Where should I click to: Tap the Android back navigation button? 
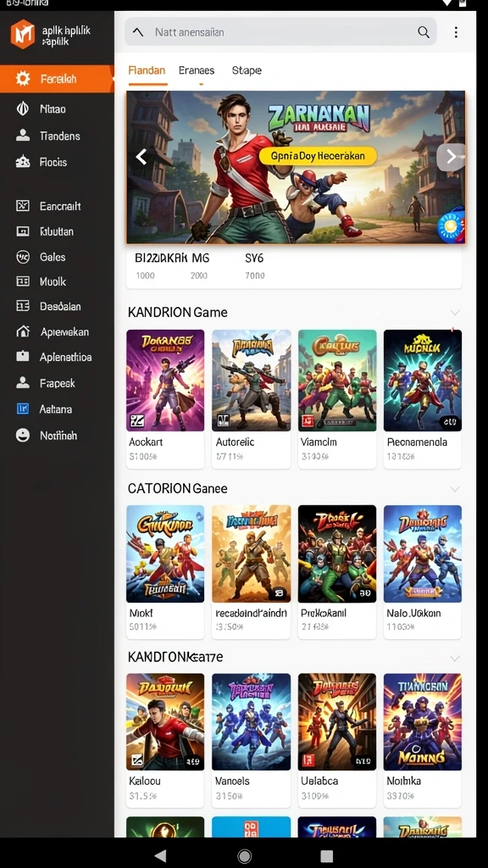click(160, 856)
